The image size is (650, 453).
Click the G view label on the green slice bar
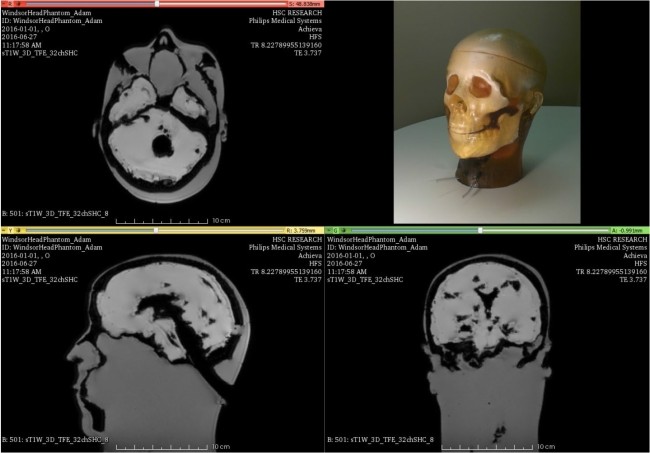click(x=335, y=230)
